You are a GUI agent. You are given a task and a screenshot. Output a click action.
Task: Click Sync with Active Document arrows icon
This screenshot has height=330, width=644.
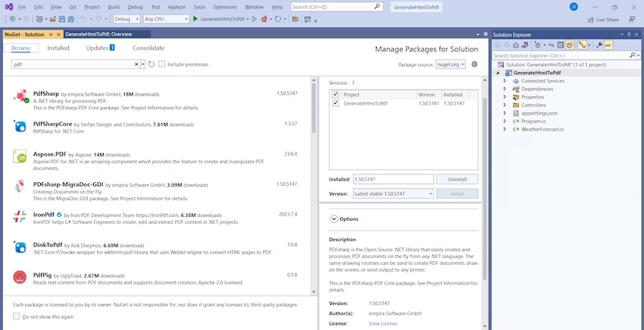pyautogui.click(x=551, y=46)
